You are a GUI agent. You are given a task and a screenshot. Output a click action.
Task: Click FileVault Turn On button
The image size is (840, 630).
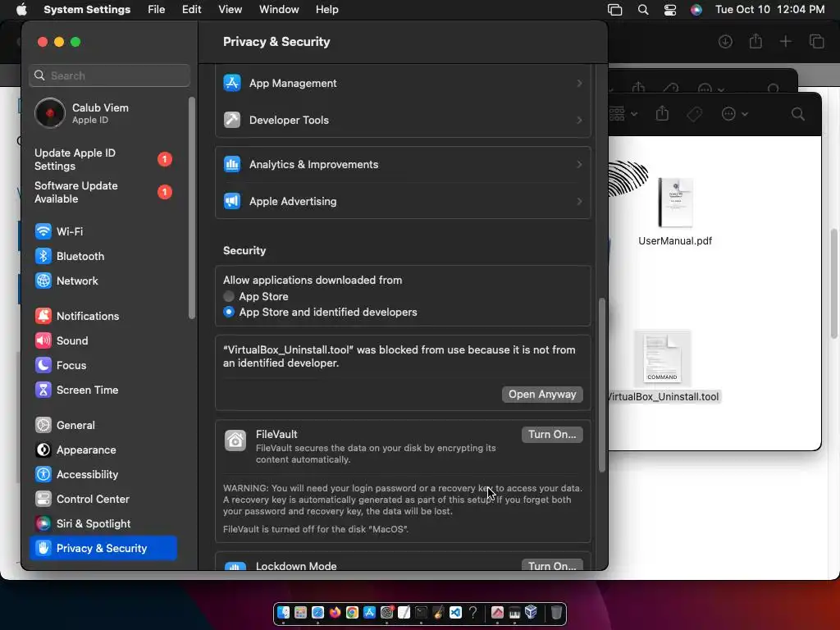click(x=552, y=435)
